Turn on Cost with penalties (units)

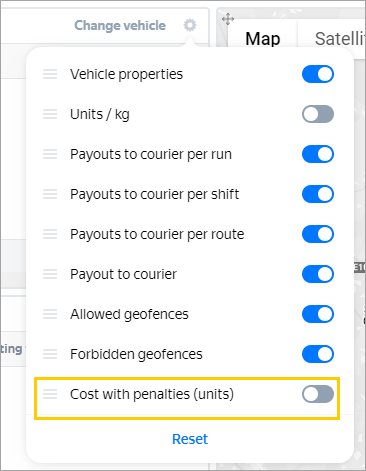point(318,394)
